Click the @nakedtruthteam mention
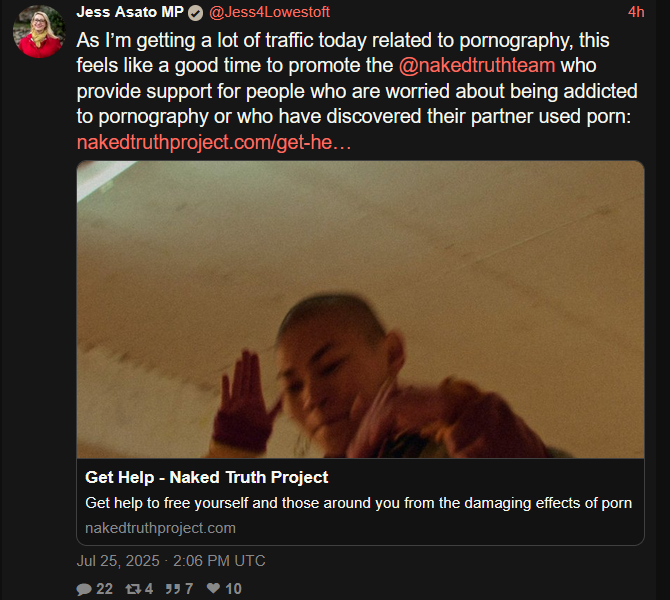The image size is (670, 600). click(x=477, y=65)
